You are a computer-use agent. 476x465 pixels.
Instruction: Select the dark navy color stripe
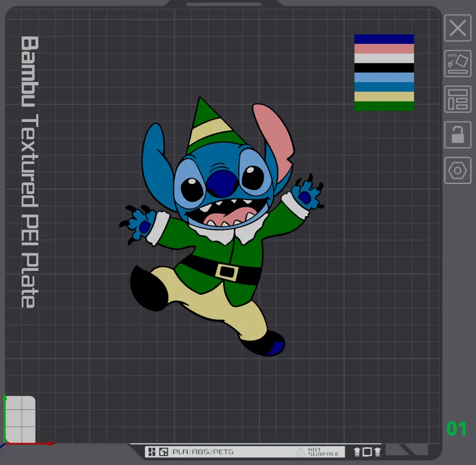pyautogui.click(x=384, y=39)
